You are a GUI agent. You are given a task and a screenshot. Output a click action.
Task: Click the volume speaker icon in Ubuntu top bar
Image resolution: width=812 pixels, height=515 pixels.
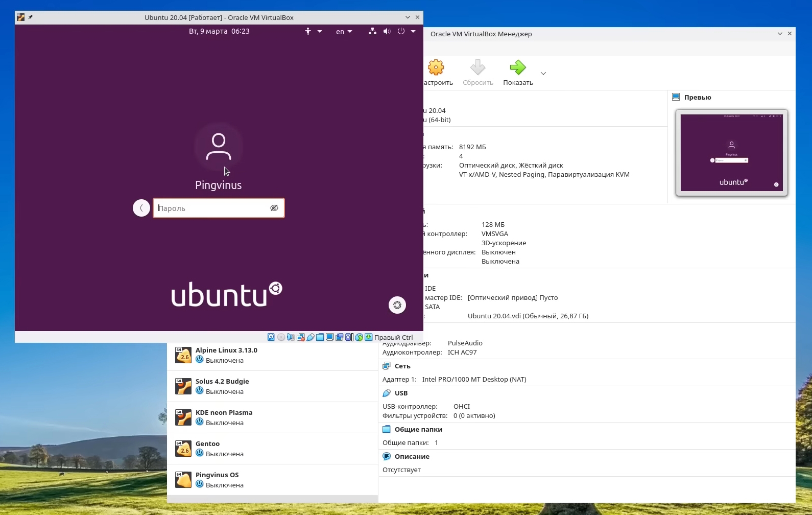point(387,31)
